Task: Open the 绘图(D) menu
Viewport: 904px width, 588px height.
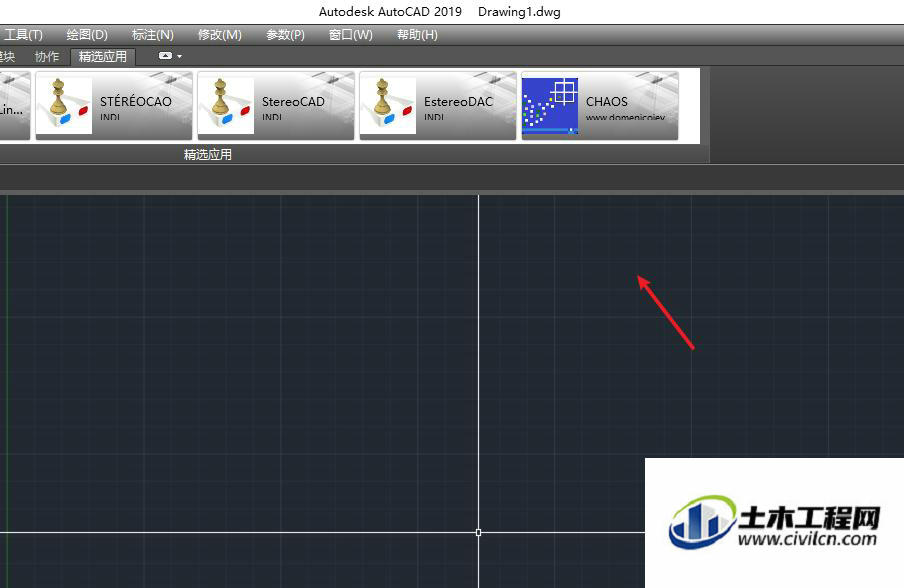Action: coord(87,35)
